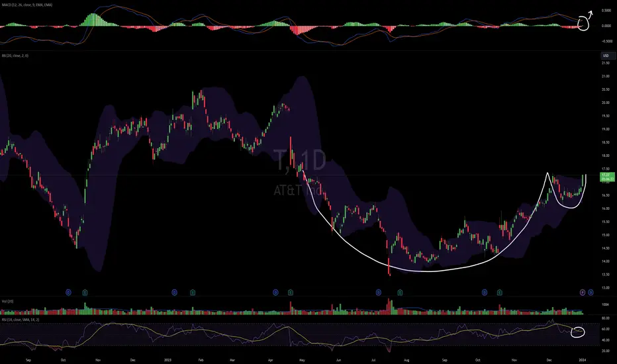Image resolution: width=617 pixels, height=364 pixels.
Task: Open the earnings E marker in late October 2022
Action: 85,293
